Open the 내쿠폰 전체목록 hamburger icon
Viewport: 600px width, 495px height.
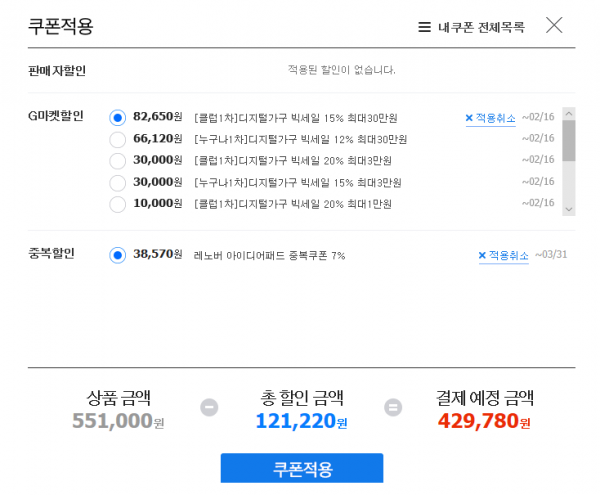[424, 27]
